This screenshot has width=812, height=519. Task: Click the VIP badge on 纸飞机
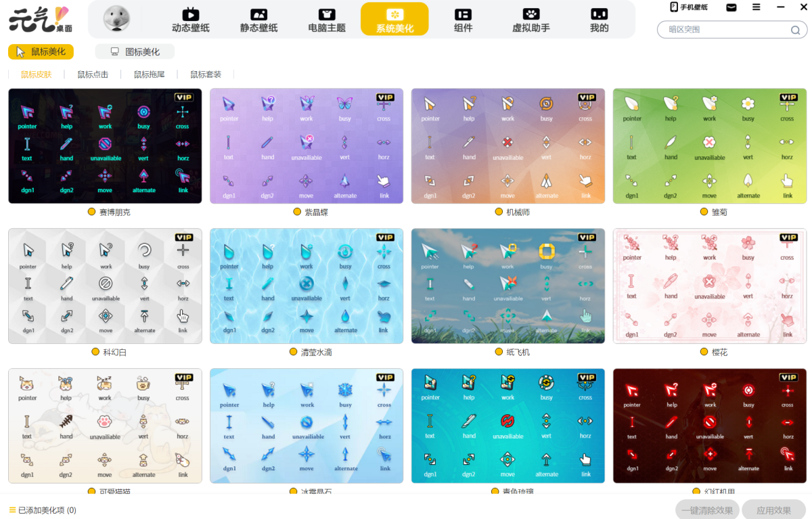(587, 238)
